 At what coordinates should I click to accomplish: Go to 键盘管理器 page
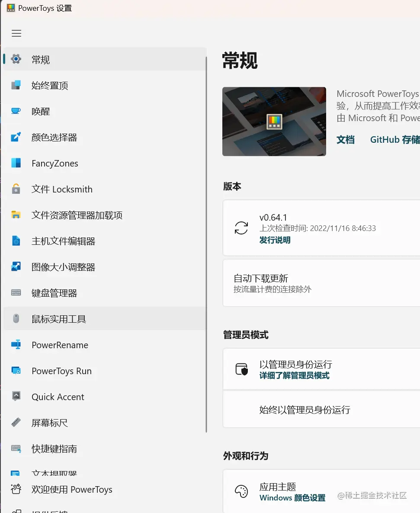click(105, 292)
